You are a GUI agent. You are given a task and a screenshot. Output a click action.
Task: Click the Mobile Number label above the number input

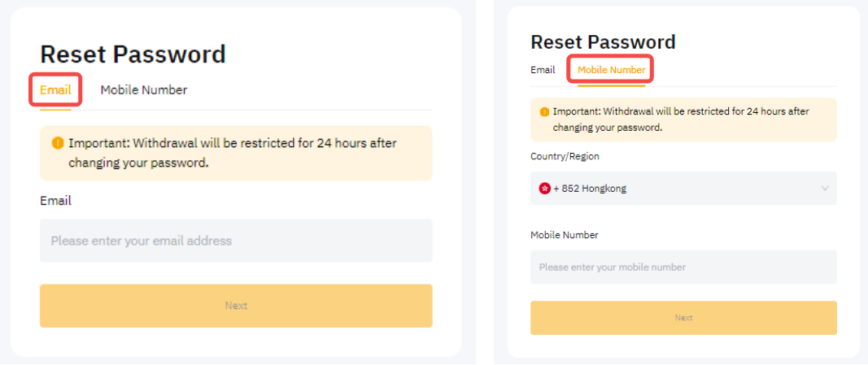pos(565,235)
